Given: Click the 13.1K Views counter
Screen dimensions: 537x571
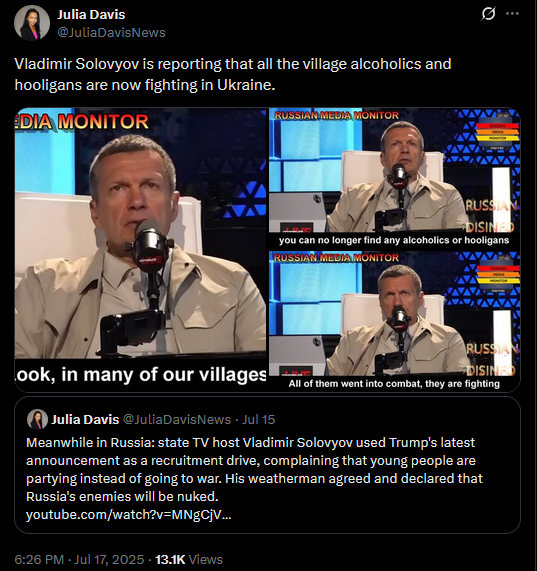Looking at the screenshot, I should (x=189, y=559).
